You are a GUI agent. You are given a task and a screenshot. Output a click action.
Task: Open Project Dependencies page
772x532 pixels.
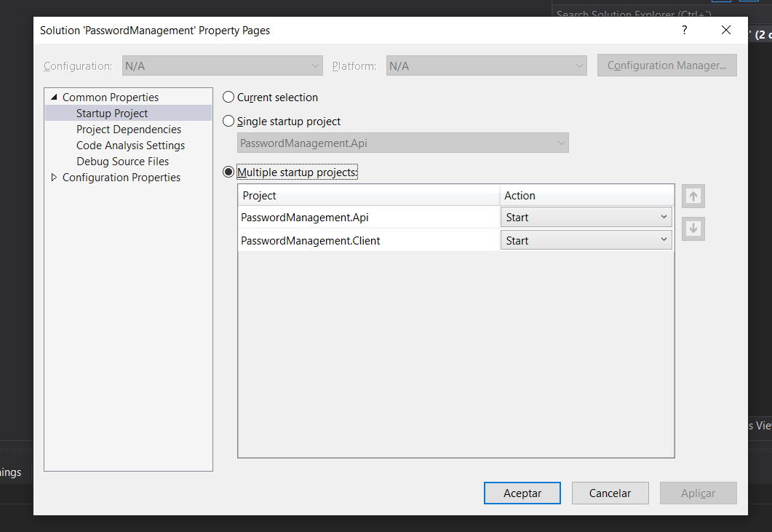pos(129,129)
